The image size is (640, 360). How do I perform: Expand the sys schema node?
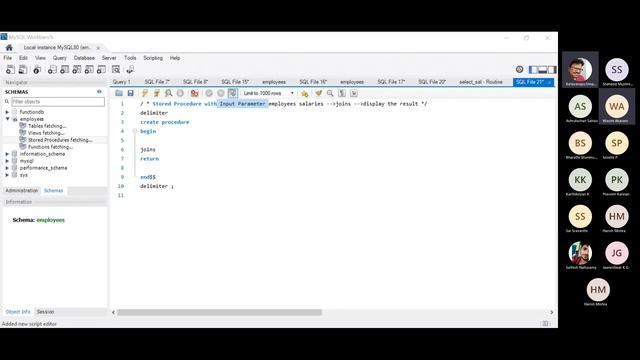tap(7, 175)
